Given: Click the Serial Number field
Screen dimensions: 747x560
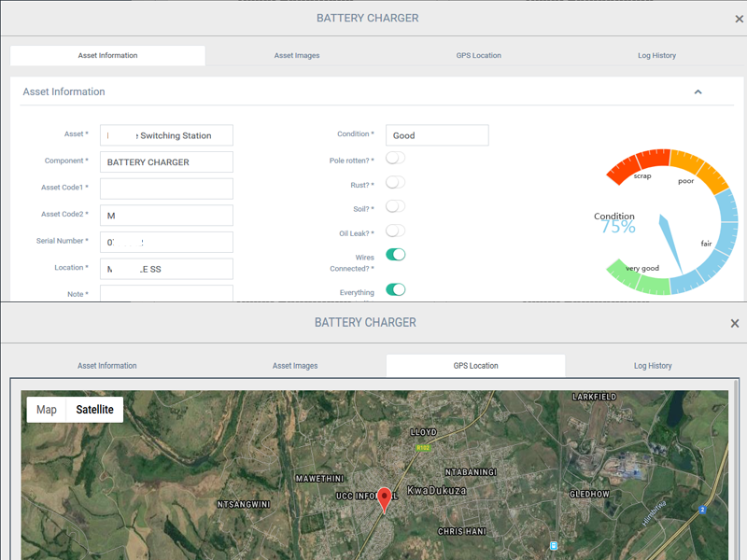Looking at the screenshot, I should 166,243.
